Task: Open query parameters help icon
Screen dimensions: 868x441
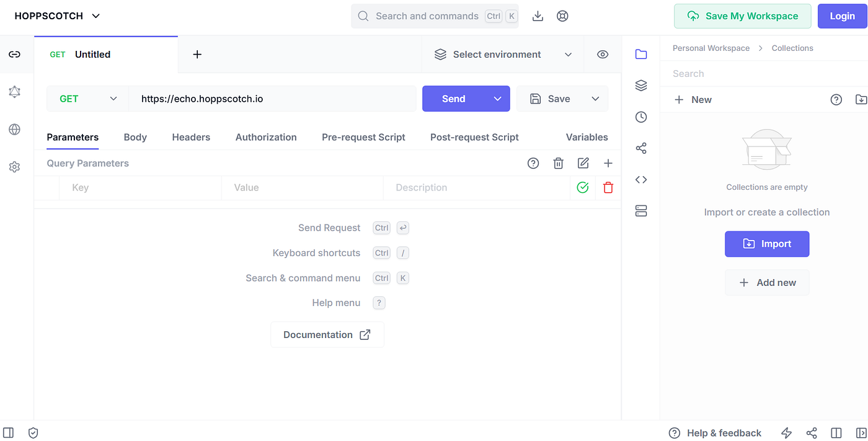Action: point(533,163)
